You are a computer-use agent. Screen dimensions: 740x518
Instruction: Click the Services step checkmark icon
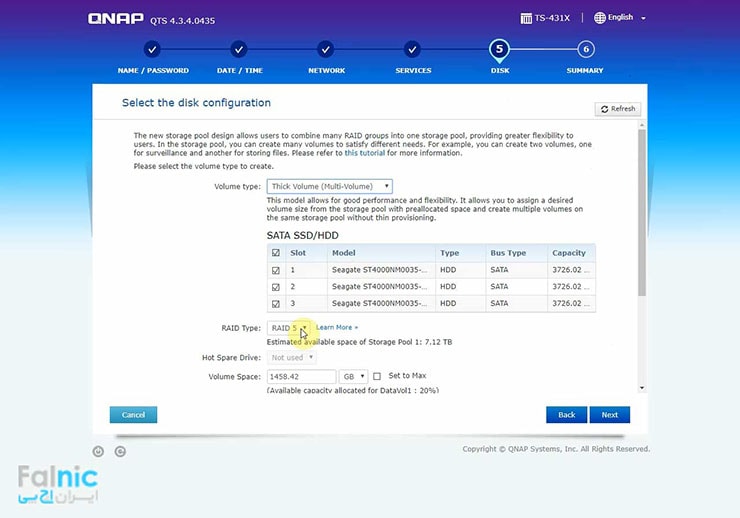click(413, 49)
